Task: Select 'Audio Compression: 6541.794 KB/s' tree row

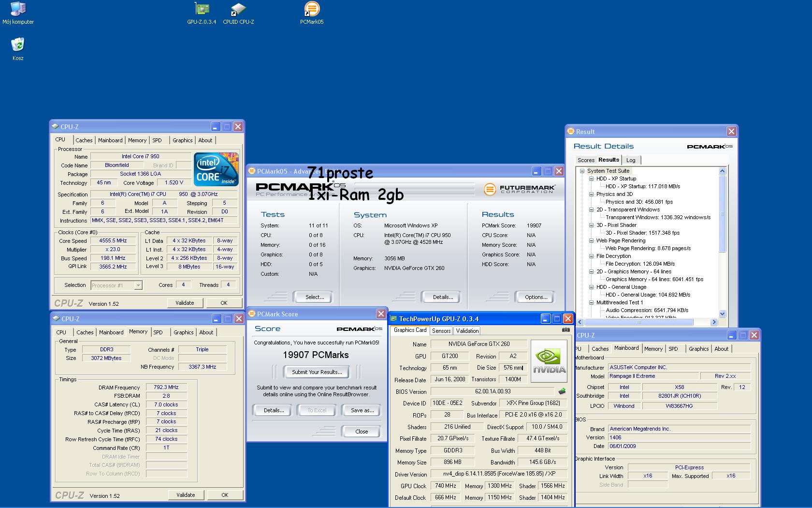Action: click(x=647, y=310)
